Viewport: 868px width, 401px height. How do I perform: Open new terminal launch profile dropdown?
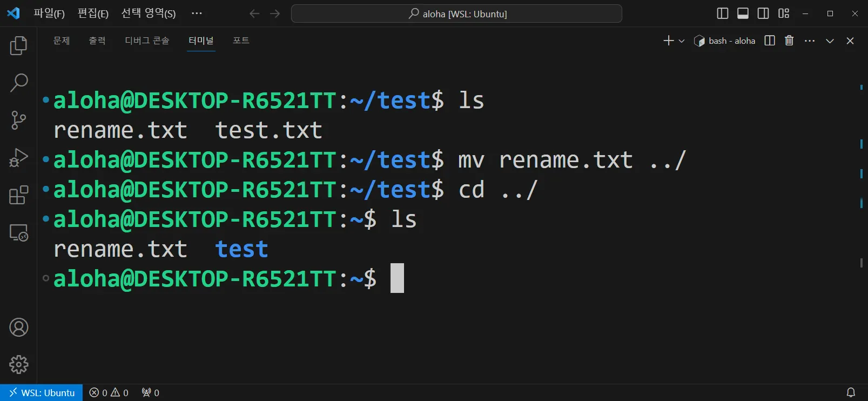[682, 41]
